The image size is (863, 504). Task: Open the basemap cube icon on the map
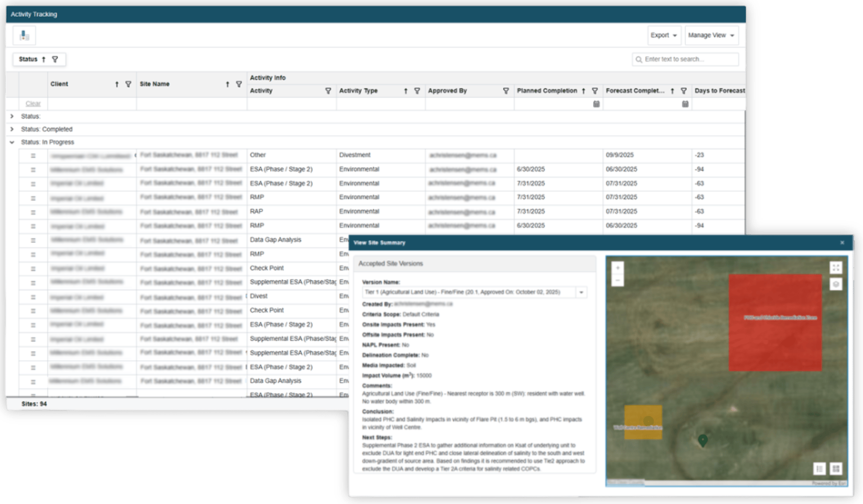tap(836, 284)
